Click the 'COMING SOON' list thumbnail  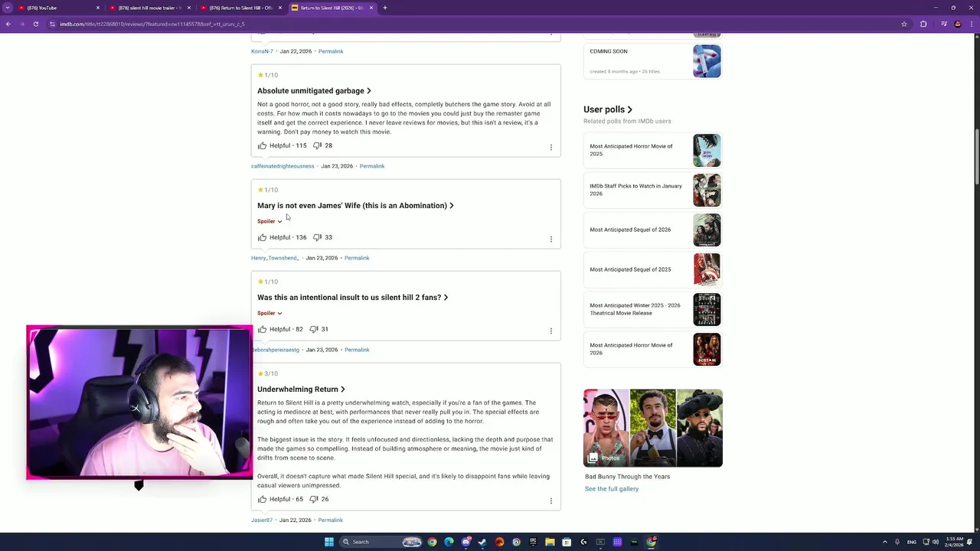[707, 61]
